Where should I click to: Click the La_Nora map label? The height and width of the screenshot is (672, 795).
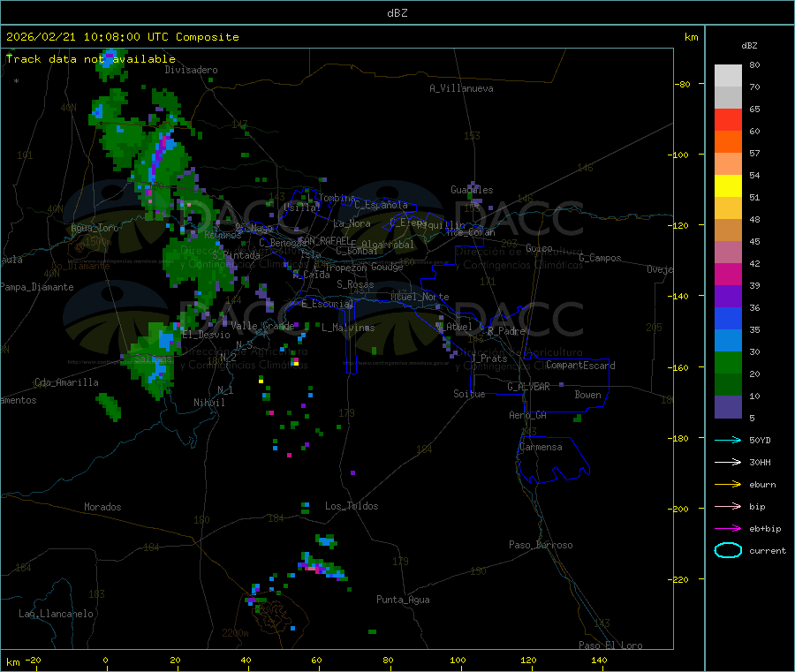[352, 223]
